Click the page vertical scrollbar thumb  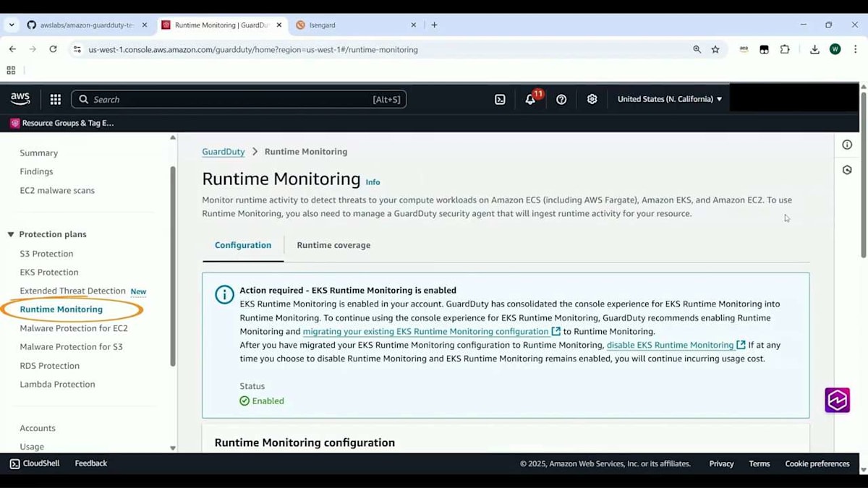coord(863,174)
